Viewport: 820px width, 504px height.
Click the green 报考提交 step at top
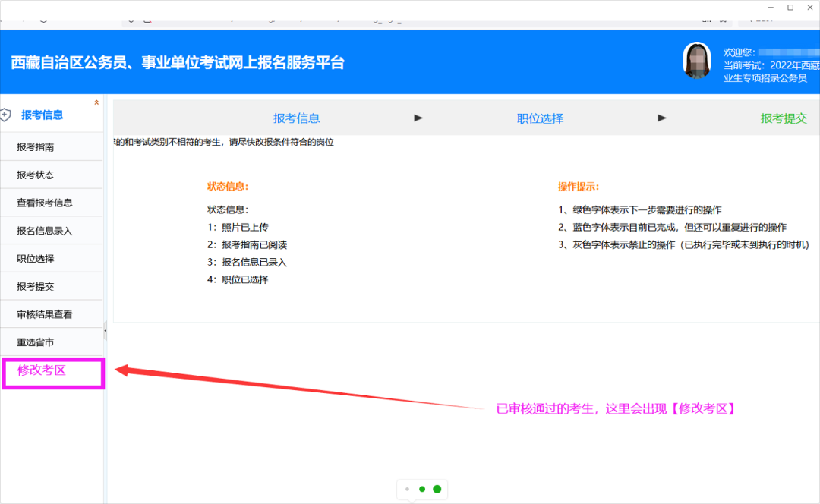click(784, 118)
